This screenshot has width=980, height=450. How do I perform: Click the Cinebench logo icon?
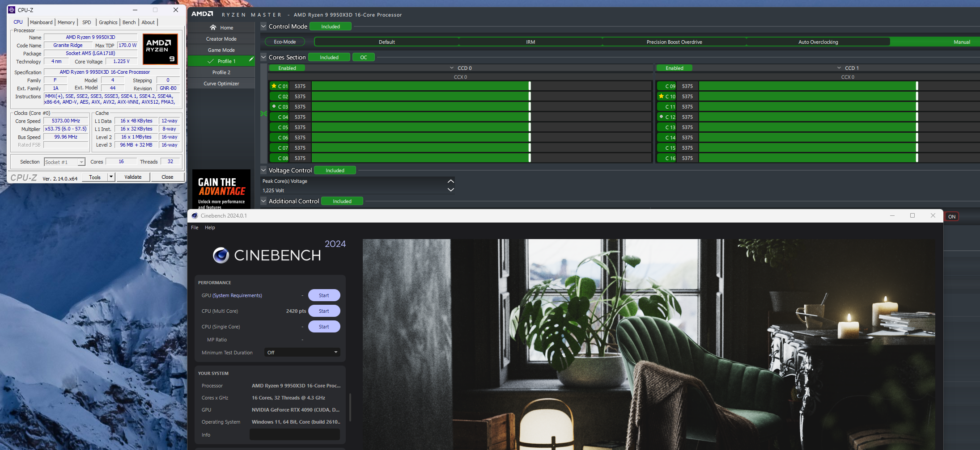tap(221, 255)
